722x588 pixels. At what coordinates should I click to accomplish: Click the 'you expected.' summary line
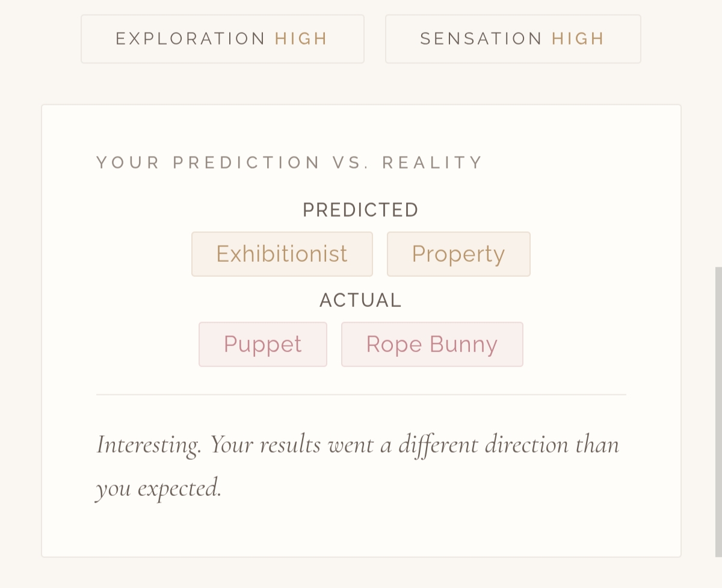(159, 487)
